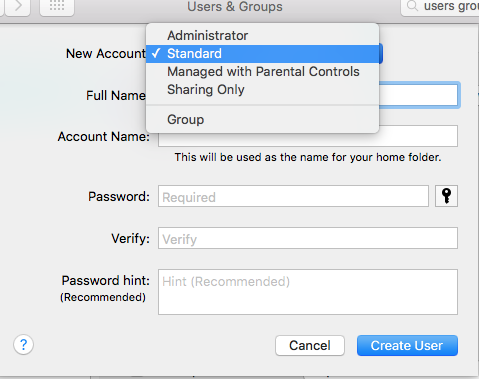Click the search field containing users gro
This screenshot has height=379, width=479.
442,7
